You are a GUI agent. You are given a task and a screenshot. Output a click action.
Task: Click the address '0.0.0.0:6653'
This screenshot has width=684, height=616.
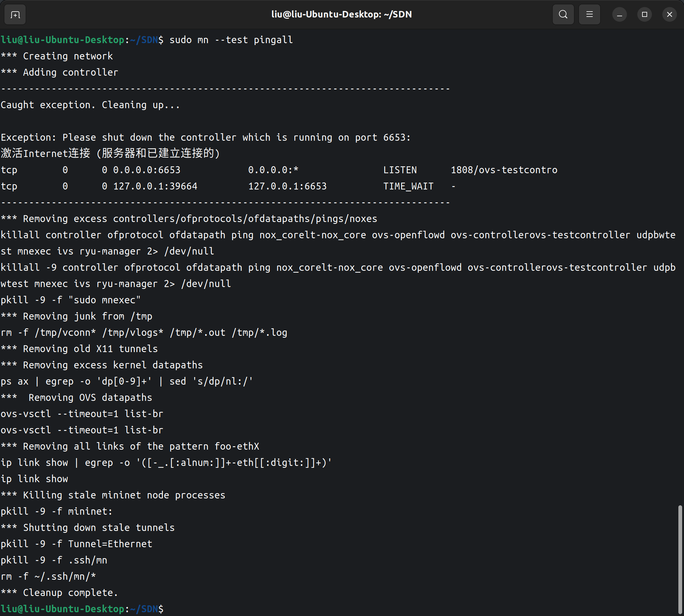point(147,170)
